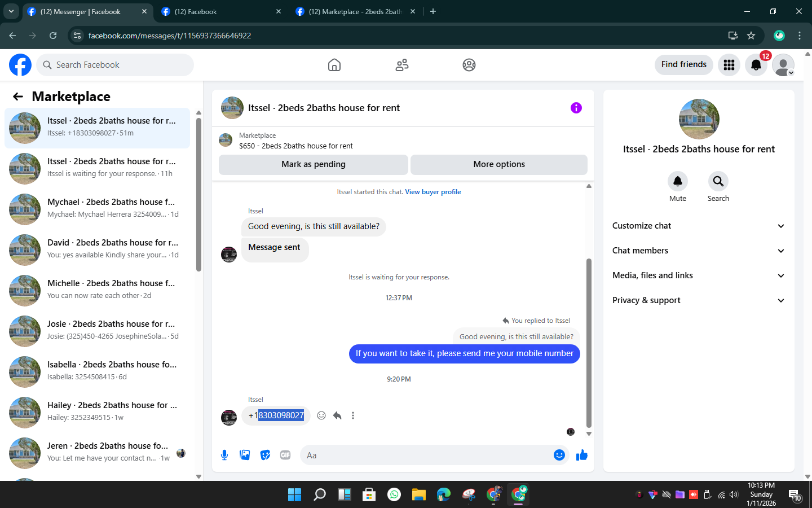Open the Hailey conversation

point(97,413)
